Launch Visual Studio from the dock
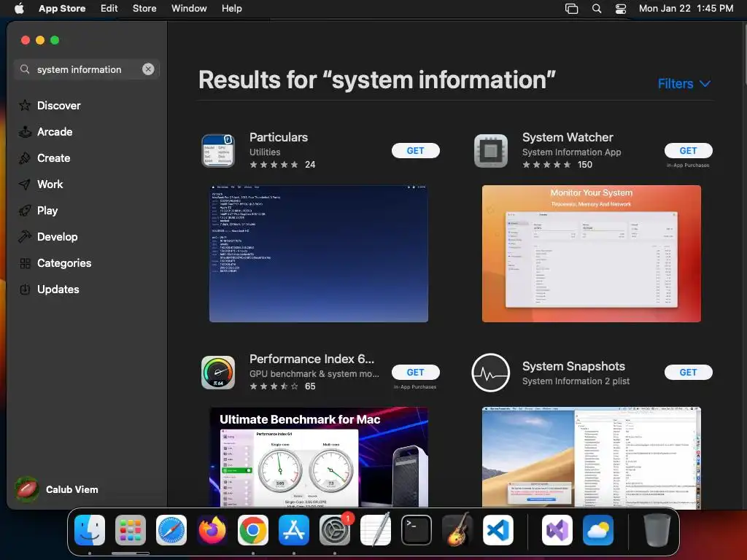747x560 pixels. pos(557,530)
